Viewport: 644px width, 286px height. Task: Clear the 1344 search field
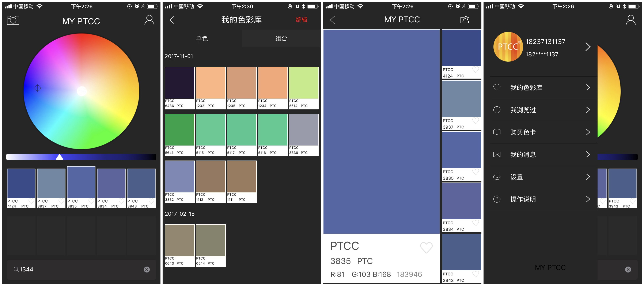147,269
